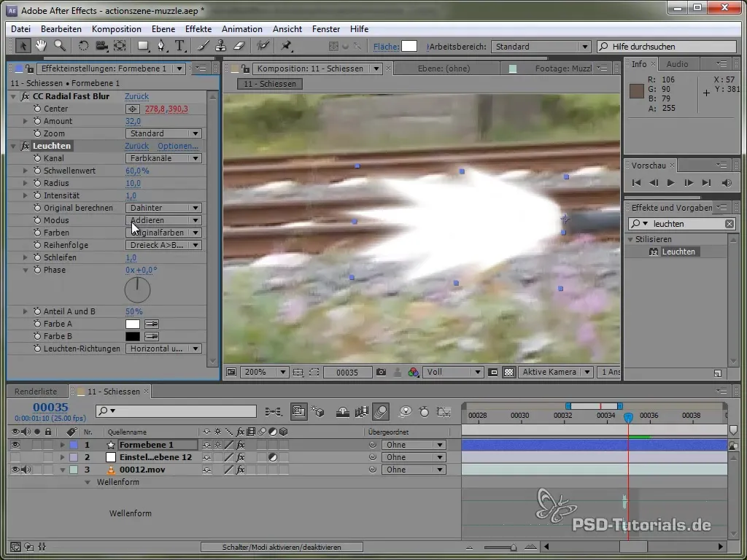747x560 pixels.
Task: Open Original berechnen dropdown showing Dahinter
Action: pyautogui.click(x=163, y=208)
